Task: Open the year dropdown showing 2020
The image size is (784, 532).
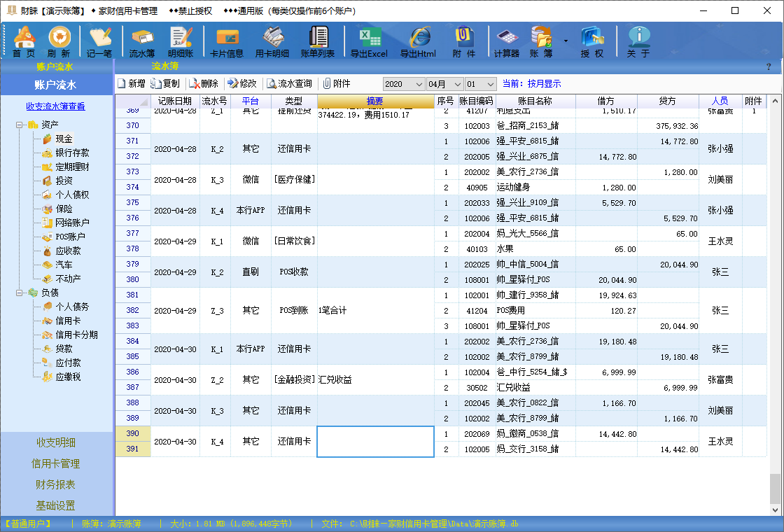Action: [x=403, y=84]
